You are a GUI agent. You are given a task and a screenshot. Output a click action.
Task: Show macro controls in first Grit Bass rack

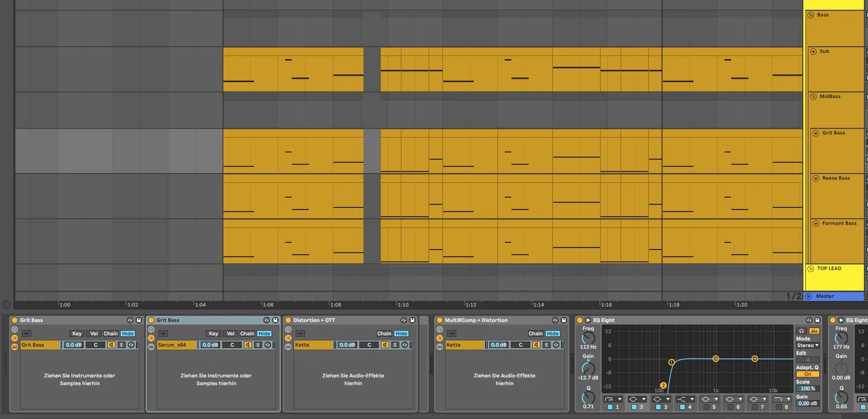tap(14, 330)
